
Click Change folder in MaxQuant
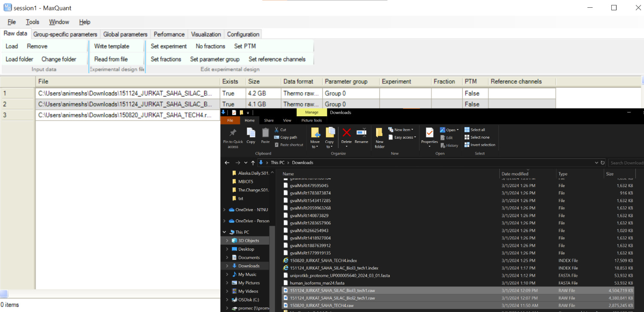coord(59,59)
